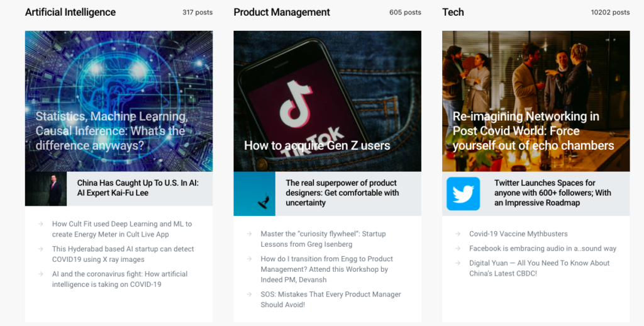Viewport: 644px width, 326px height.
Task: Click arrow beside curiosity flywheel article
Action: click(249, 234)
